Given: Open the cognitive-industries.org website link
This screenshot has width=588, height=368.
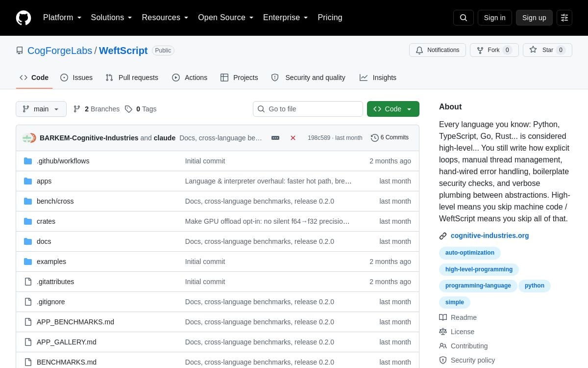Looking at the screenshot, I should point(490,236).
